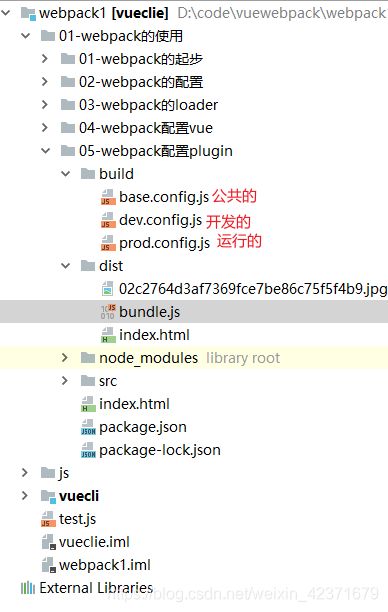The width and height of the screenshot is (388, 612).
Task: Click the HTML icon of dist index.html
Action: 108,335
